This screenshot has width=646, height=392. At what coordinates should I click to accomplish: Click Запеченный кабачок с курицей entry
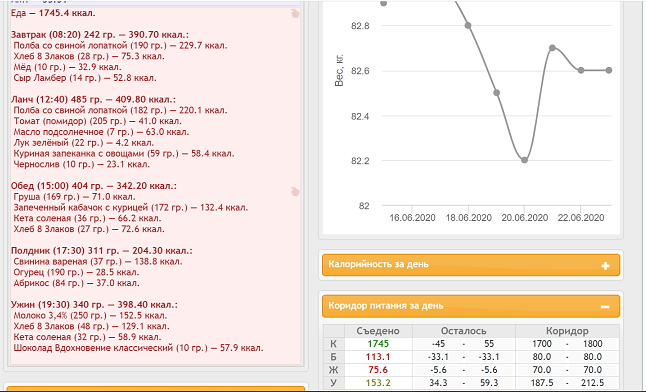pos(131,207)
